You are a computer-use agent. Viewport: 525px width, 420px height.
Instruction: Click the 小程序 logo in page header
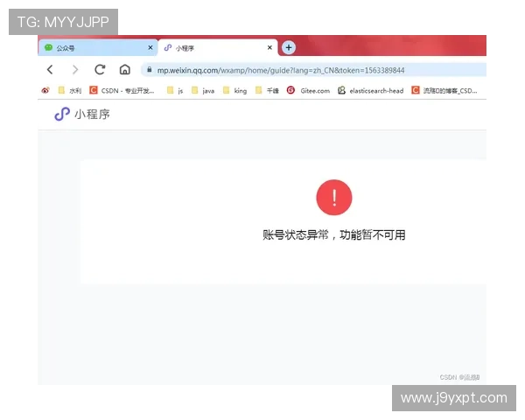82,115
